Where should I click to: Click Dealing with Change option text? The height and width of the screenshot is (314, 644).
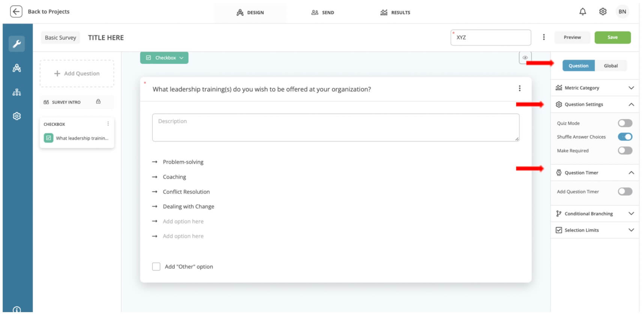(x=188, y=206)
